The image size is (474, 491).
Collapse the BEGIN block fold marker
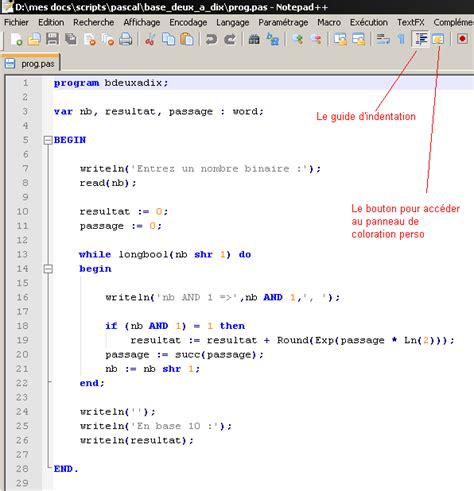48,140
